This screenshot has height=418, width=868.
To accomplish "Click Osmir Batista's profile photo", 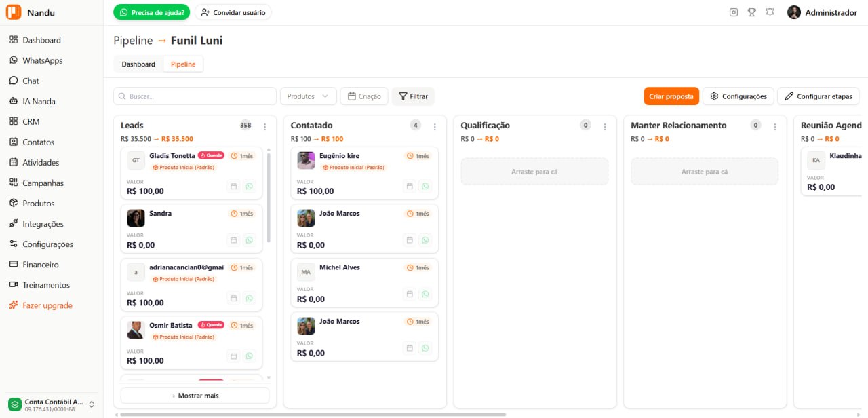I will pos(136,330).
